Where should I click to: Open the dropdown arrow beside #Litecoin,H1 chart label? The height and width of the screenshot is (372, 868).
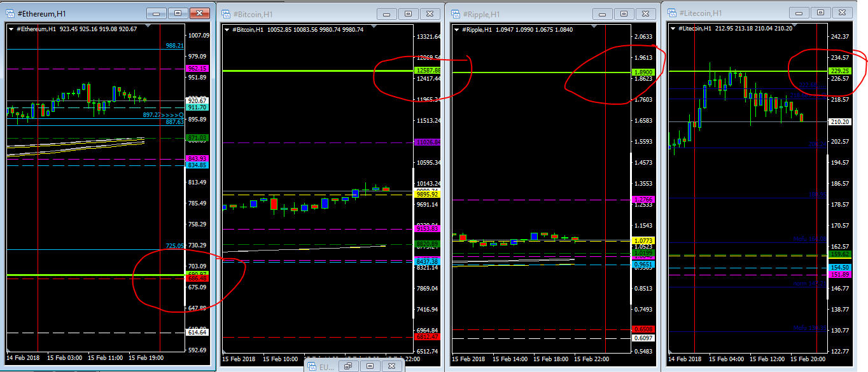click(673, 28)
